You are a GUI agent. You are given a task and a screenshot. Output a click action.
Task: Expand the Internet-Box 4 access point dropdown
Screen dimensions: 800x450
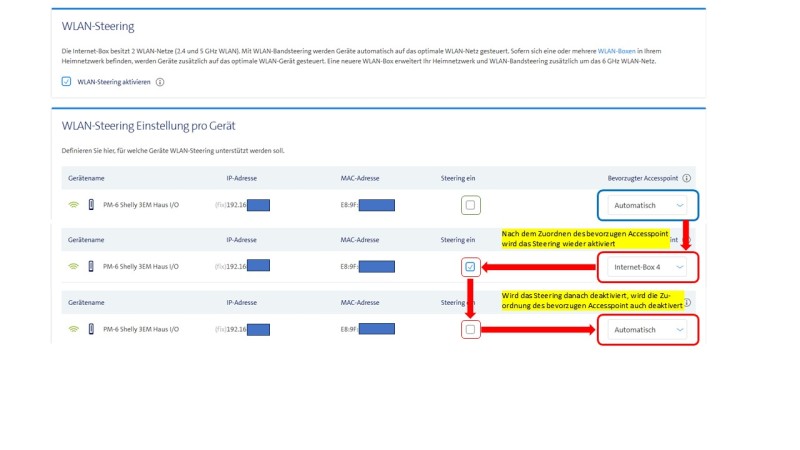648,267
